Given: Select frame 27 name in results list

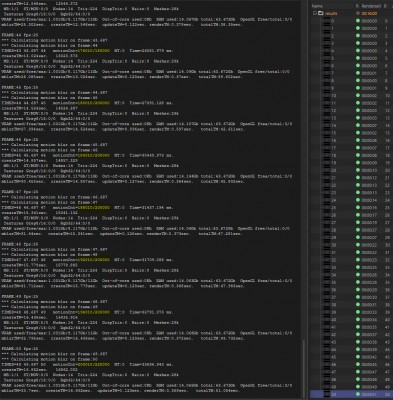Looking at the screenshot, I should coord(334,222).
